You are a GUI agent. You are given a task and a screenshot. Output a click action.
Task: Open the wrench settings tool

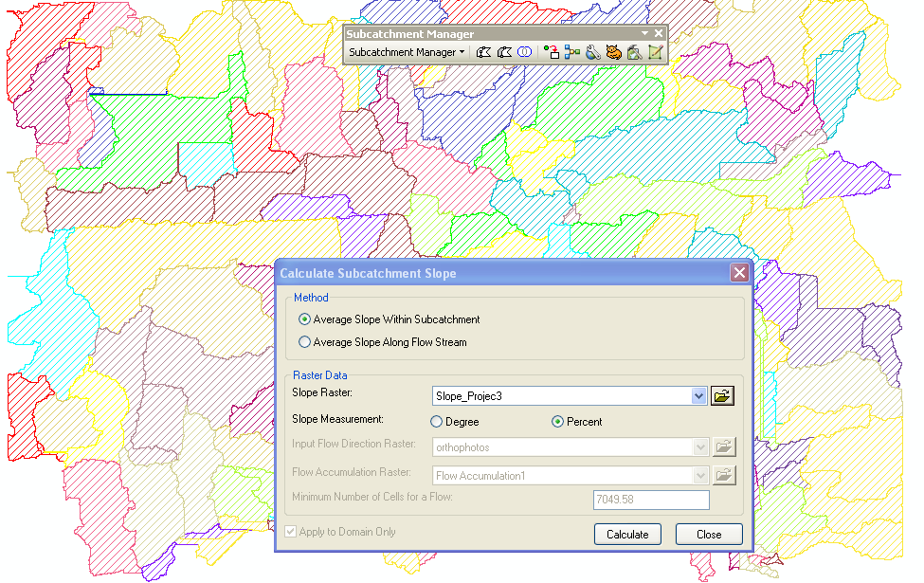[x=591, y=52]
